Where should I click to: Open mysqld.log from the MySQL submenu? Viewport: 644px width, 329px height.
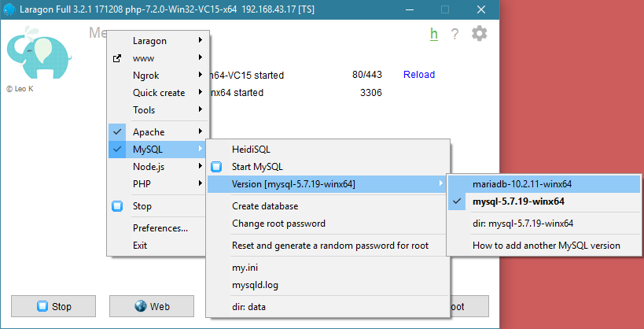[x=328, y=285]
